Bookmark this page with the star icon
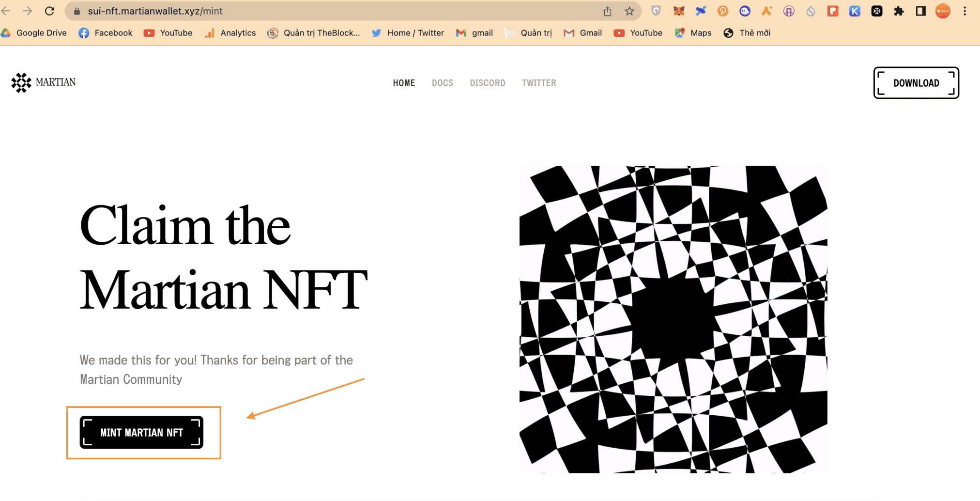980x501 pixels. (629, 11)
